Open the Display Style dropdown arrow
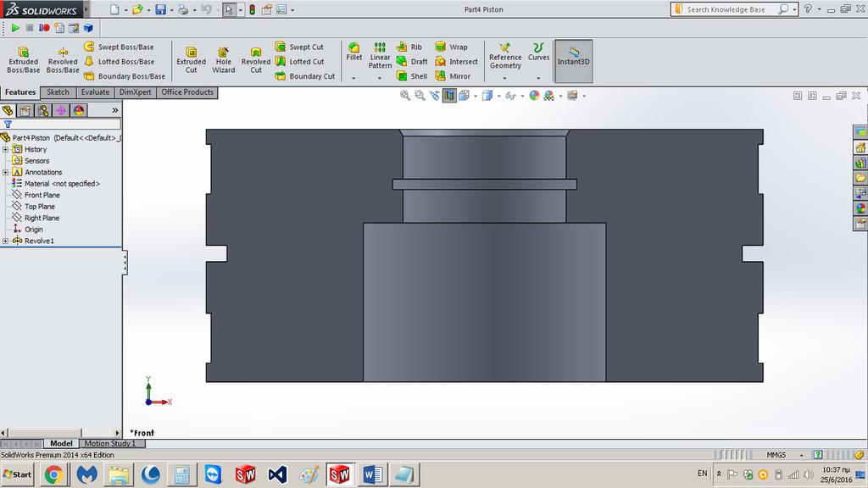868x488 pixels. pyautogui.click(x=498, y=97)
